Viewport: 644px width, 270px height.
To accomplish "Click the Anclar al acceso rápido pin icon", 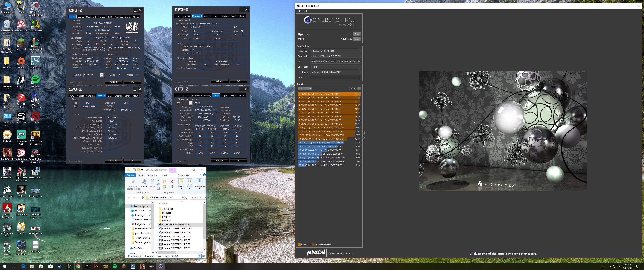I will (133, 184).
